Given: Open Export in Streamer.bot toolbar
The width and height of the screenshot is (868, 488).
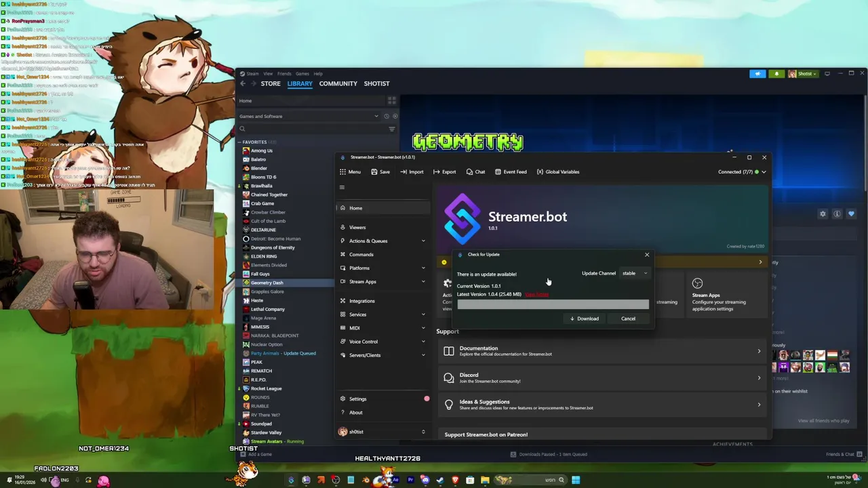Looking at the screenshot, I should click(x=445, y=171).
